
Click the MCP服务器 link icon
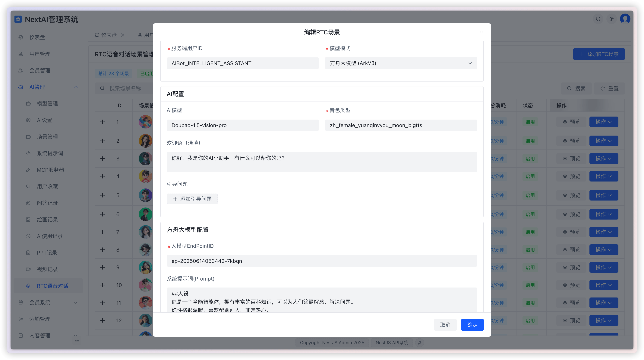point(28,170)
